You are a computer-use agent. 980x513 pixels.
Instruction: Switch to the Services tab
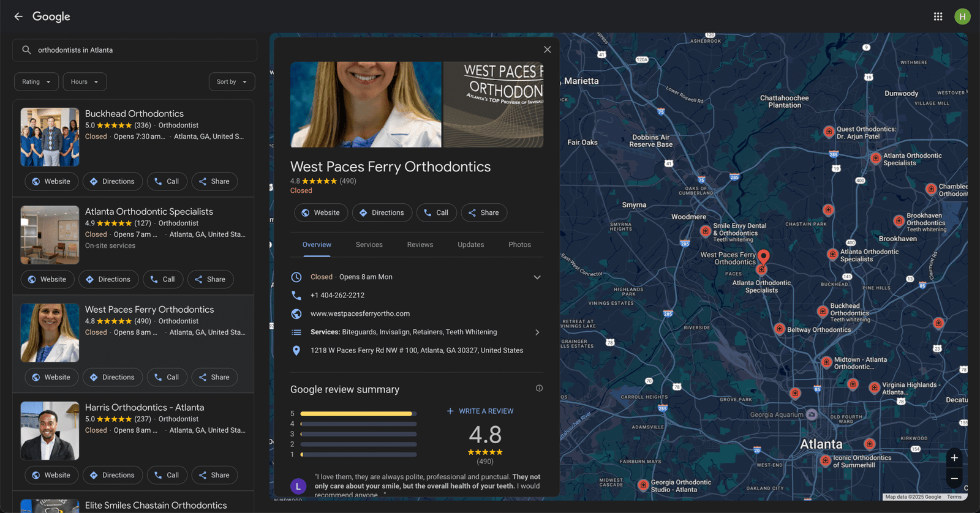[369, 245]
